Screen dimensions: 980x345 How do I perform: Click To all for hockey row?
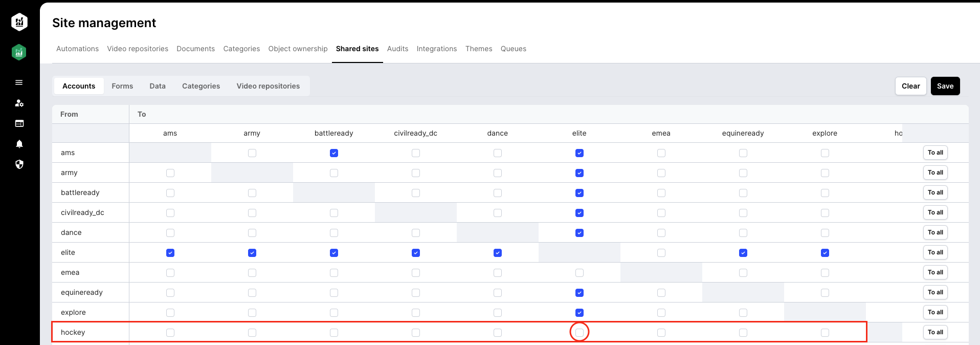935,332
